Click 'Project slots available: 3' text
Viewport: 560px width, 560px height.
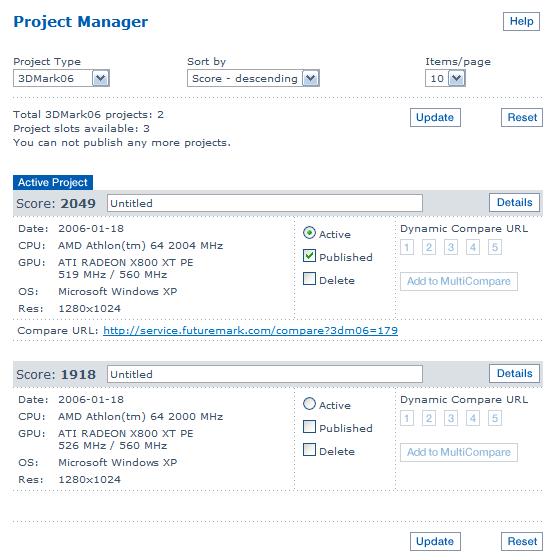pos(81,129)
